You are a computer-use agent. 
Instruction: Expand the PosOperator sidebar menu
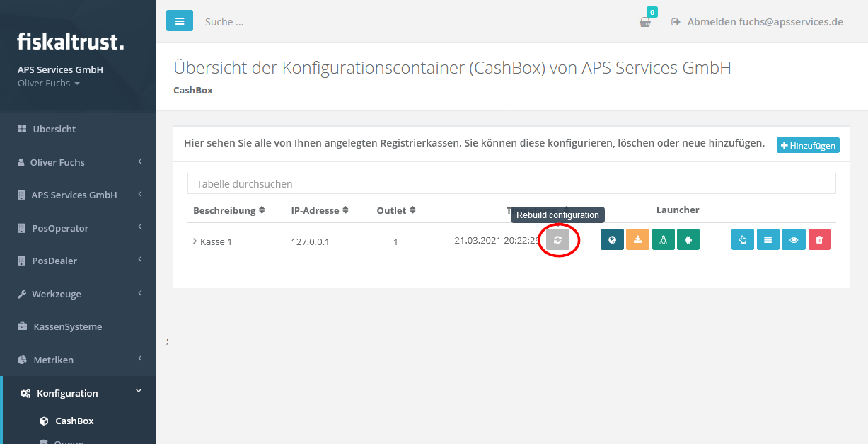[78, 228]
